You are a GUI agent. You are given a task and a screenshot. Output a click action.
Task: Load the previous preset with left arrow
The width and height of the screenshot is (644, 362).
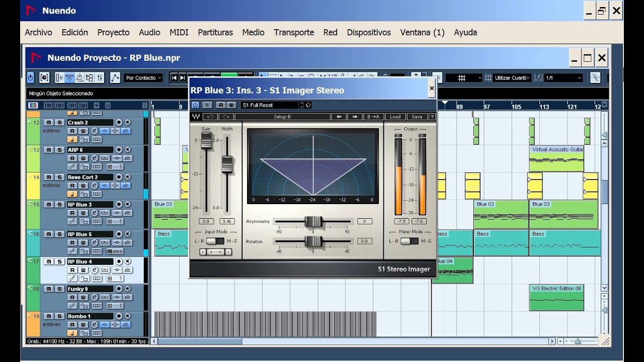coord(339,117)
